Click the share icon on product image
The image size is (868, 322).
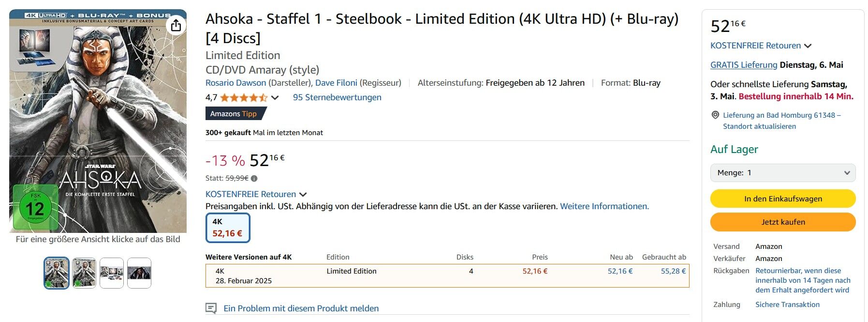[x=176, y=25]
